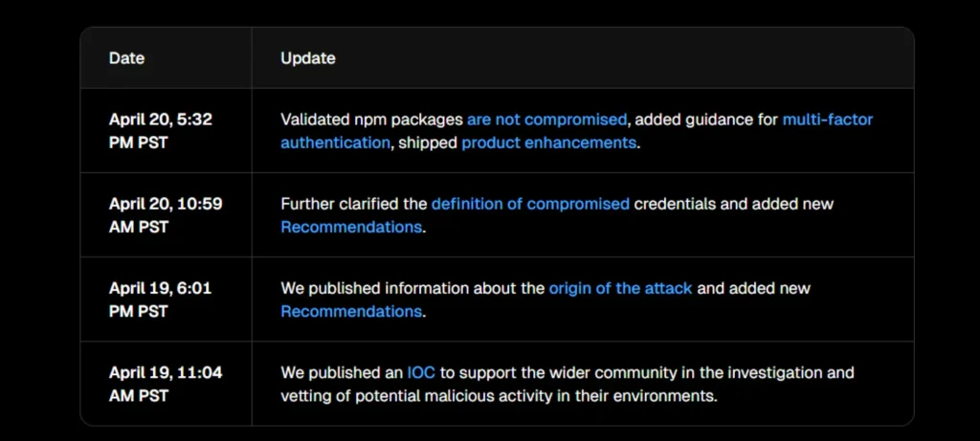The image size is (980, 441).
Task: Select the "April 20, 5:32 PM PST" date cell
Action: (160, 131)
